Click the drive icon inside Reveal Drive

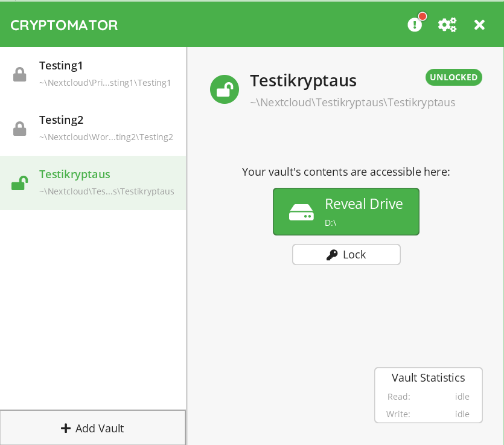[301, 212]
